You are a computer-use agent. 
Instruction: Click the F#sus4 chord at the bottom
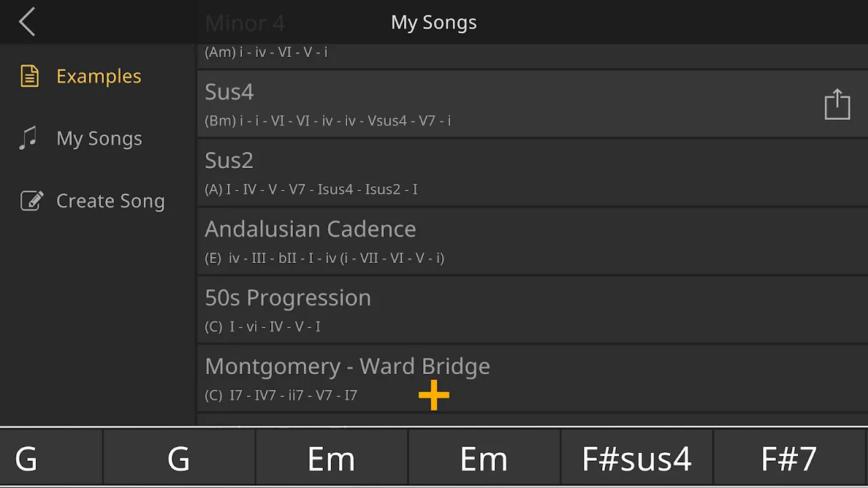636,458
